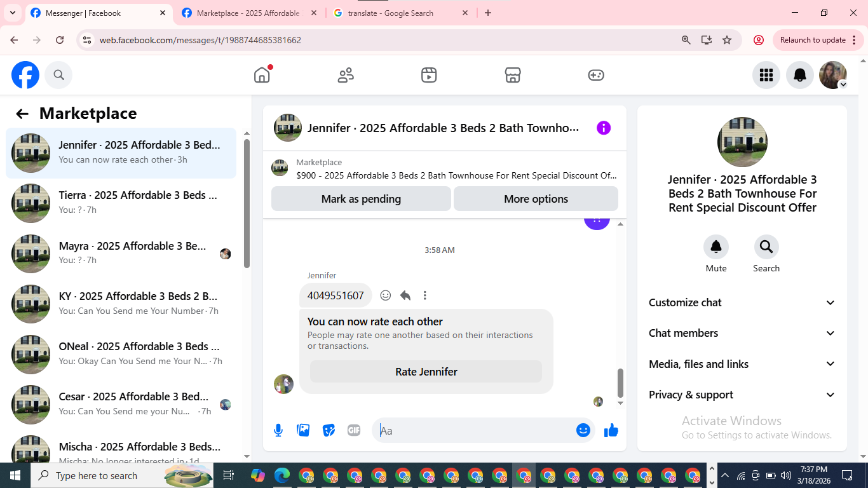Open the Cesar conversation
868x488 pixels.
(121, 404)
